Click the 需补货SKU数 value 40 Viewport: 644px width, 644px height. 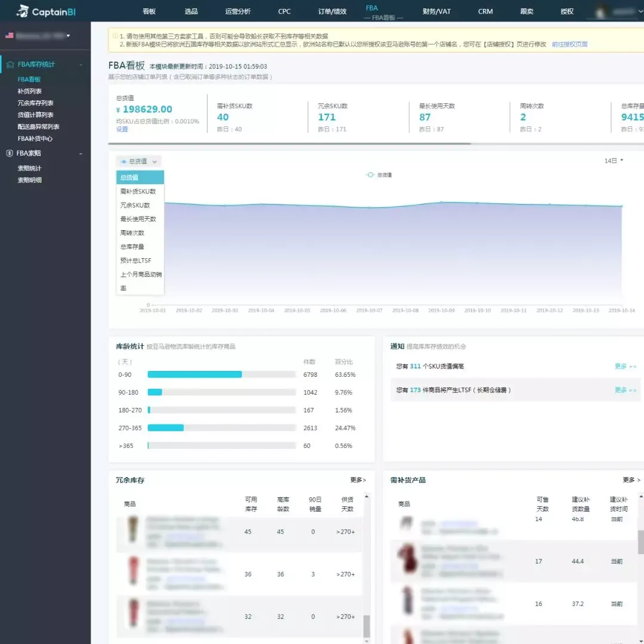point(222,117)
